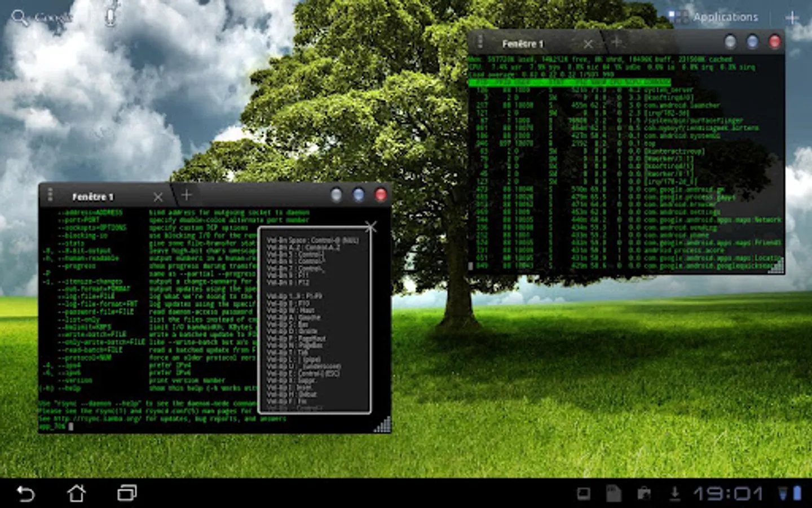Open the recent apps switcher

coord(127,493)
